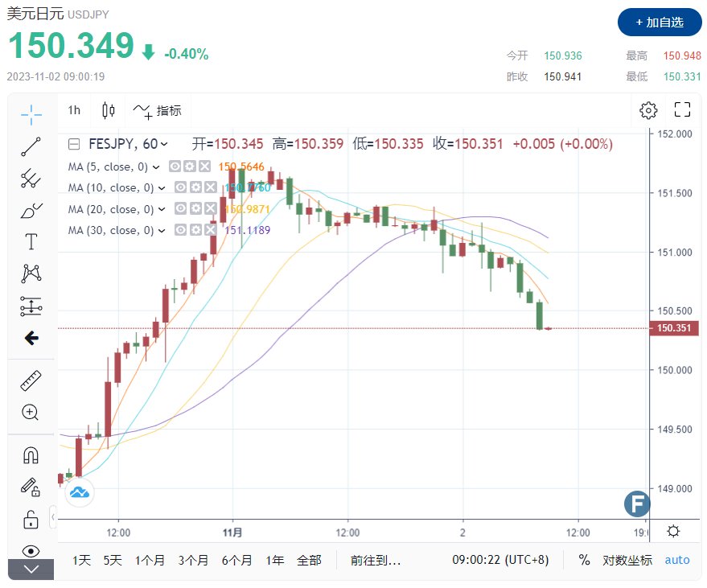707x588 pixels.
Task: Toggle 对数坐标 log scale
Action: point(627,561)
